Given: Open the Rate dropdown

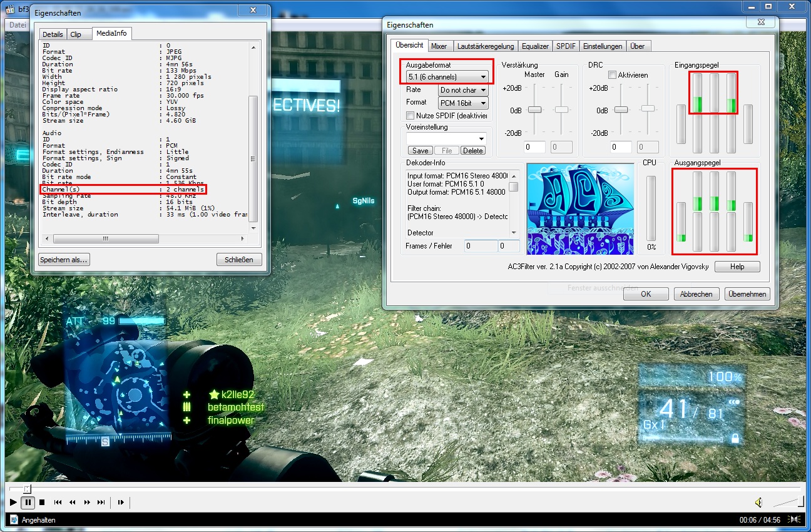Looking at the screenshot, I should tap(463, 90).
